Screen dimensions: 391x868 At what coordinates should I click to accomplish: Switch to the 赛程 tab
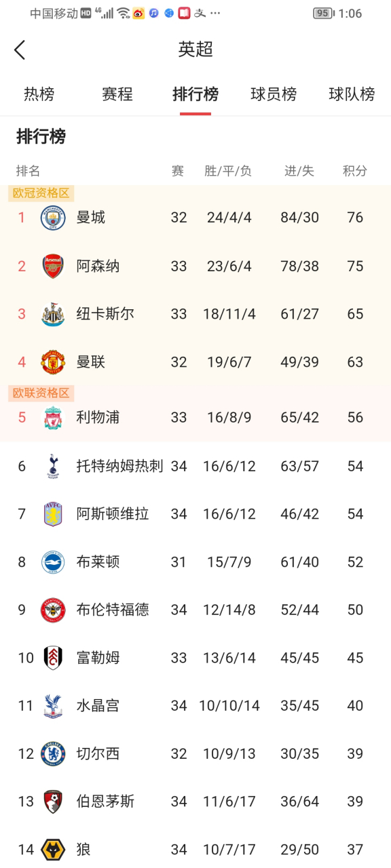pyautogui.click(x=117, y=95)
